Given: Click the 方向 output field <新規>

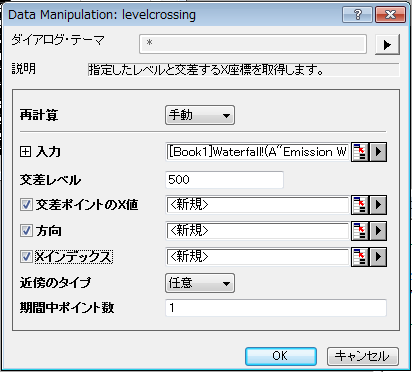Looking at the screenshot, I should pyautogui.click(x=257, y=231).
